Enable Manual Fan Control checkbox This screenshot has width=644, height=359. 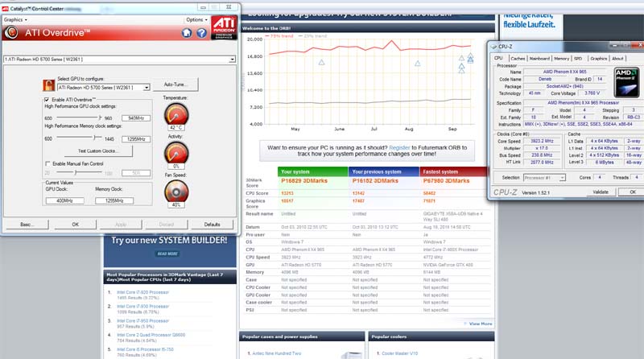(x=47, y=163)
